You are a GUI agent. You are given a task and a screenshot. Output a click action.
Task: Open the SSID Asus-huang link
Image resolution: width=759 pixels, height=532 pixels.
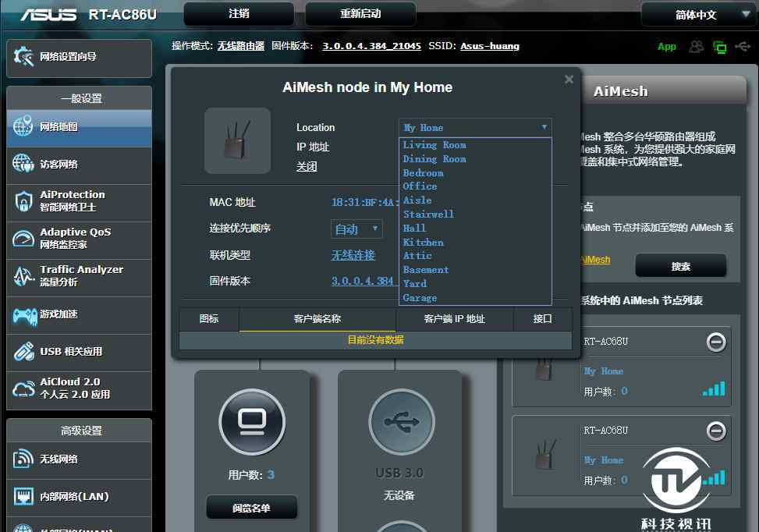click(x=490, y=47)
